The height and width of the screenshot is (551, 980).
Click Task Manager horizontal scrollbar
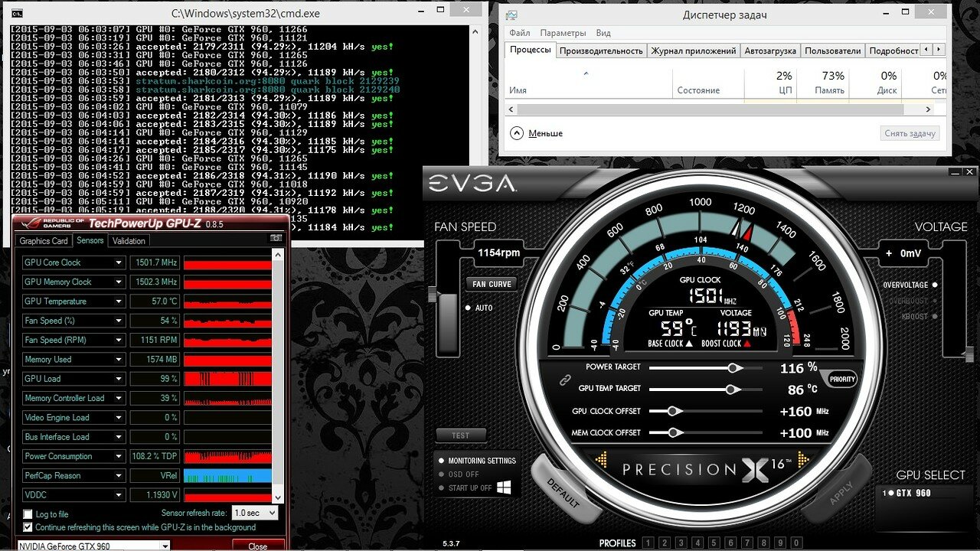[720, 109]
